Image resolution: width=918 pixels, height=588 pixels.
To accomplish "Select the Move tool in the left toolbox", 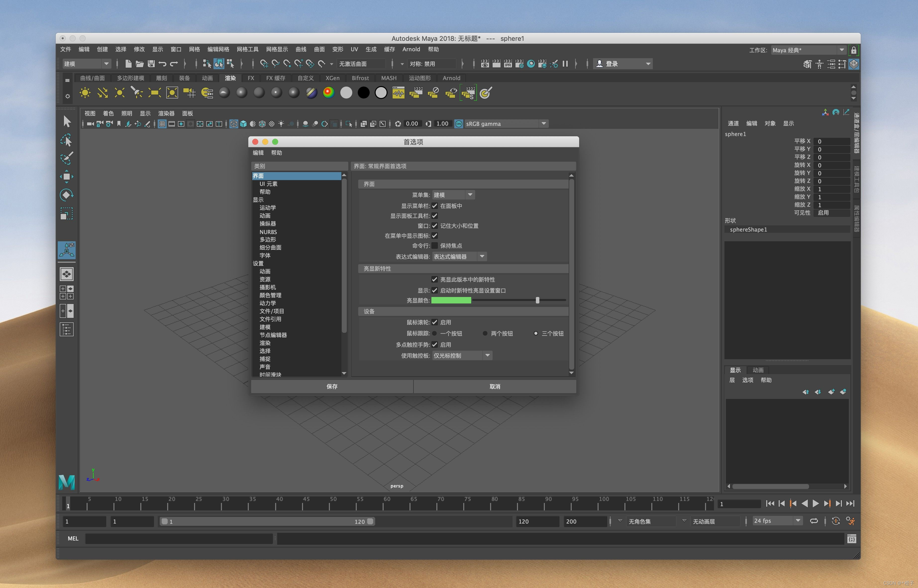I will 66,176.
